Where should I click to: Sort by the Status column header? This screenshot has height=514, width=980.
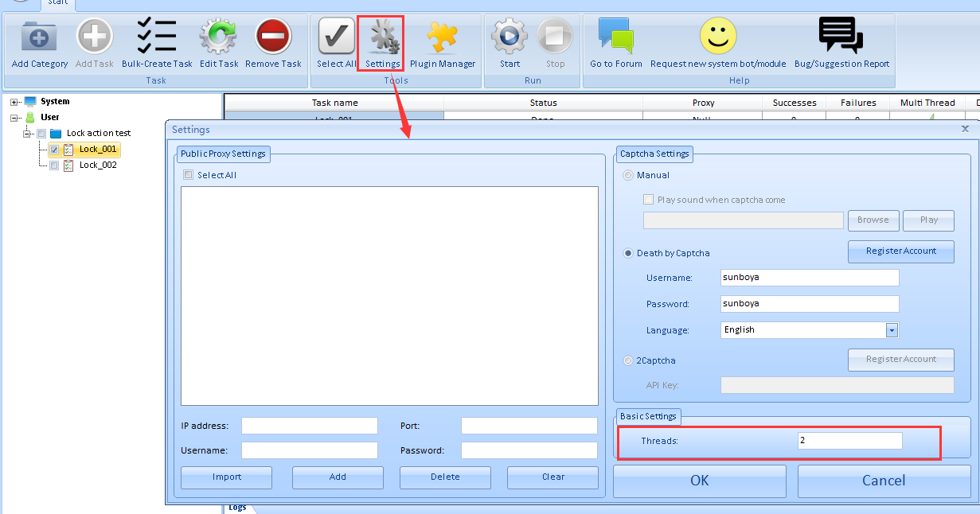click(x=543, y=103)
